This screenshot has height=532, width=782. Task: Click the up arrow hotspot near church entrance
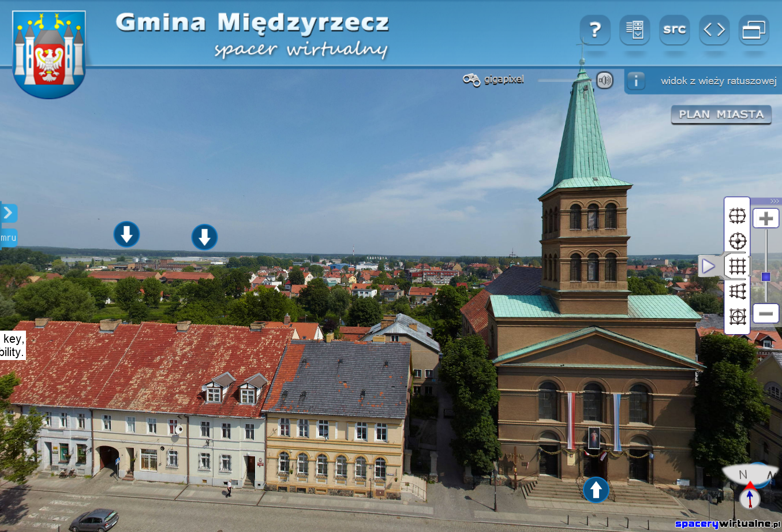596,490
